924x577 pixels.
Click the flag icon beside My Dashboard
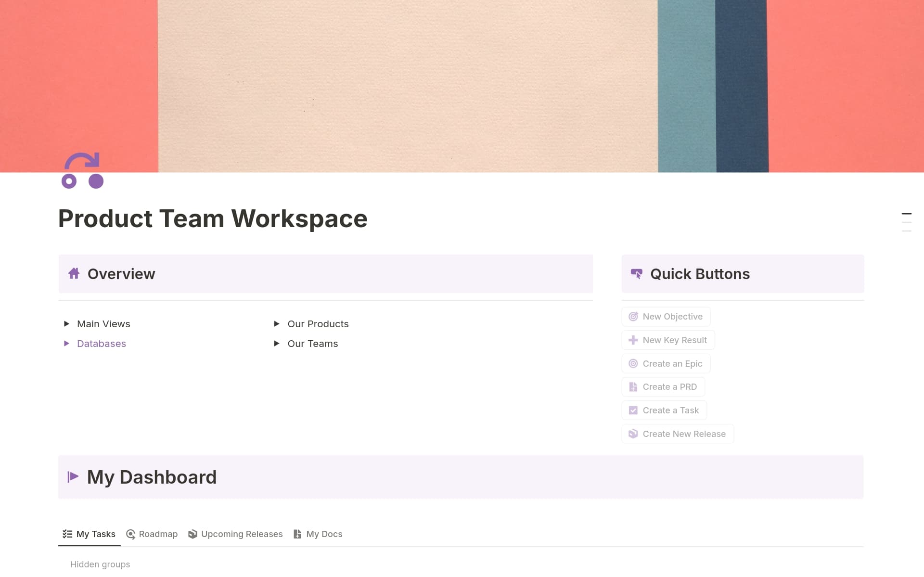[73, 477]
